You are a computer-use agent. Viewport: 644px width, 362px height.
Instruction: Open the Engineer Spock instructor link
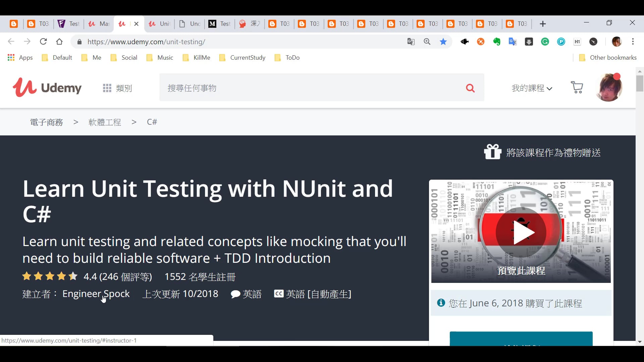(x=96, y=294)
